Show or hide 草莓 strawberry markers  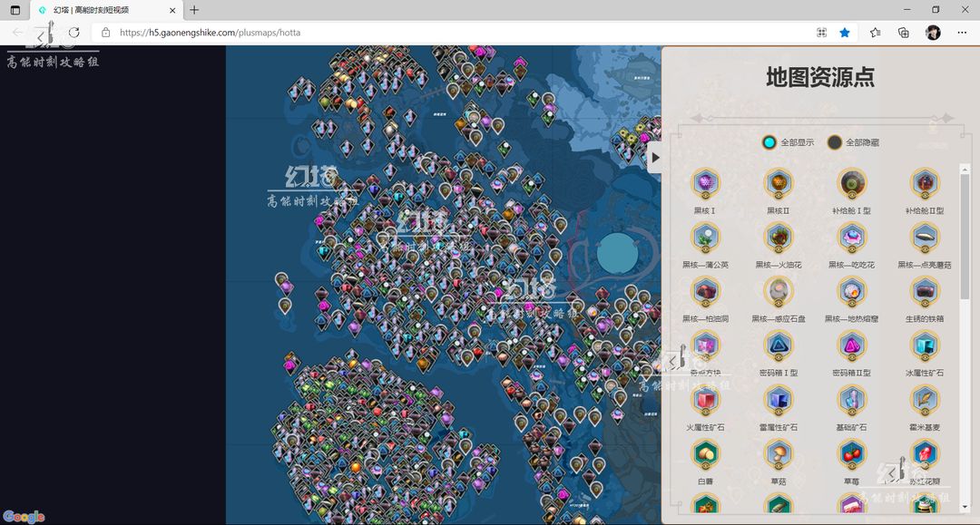coord(851,454)
